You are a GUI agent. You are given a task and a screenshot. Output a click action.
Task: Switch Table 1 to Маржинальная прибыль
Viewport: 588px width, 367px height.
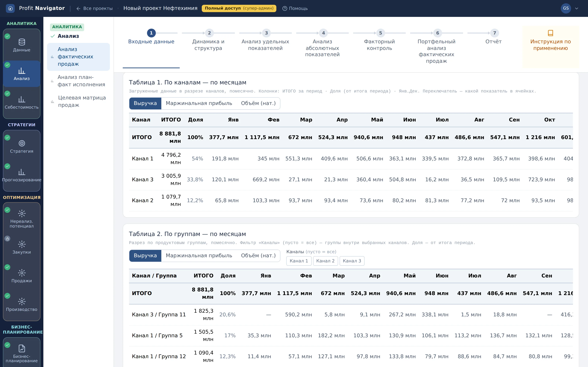199,103
